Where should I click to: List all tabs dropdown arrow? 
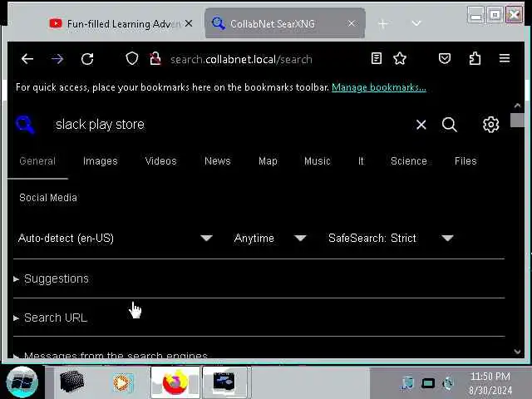pyautogui.click(x=416, y=23)
